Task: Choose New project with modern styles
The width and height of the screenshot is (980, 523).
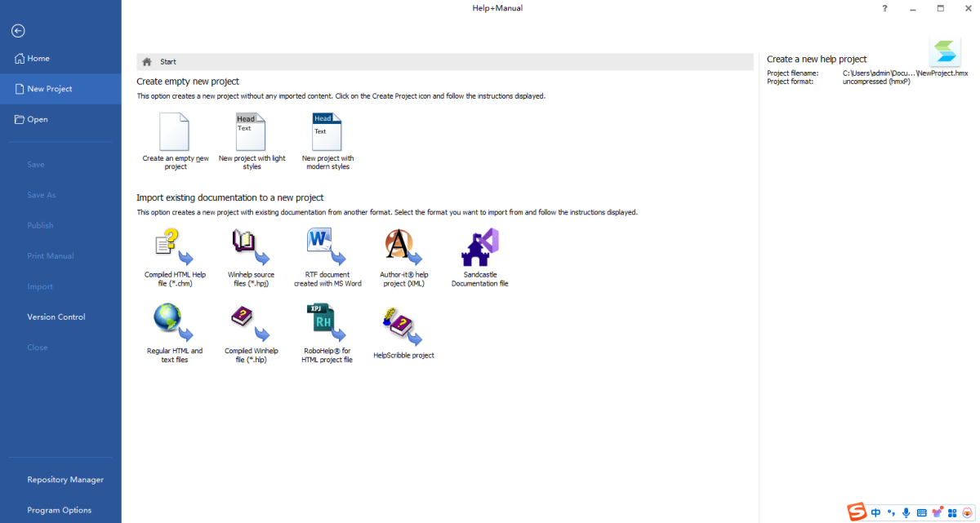Action: tap(327, 132)
